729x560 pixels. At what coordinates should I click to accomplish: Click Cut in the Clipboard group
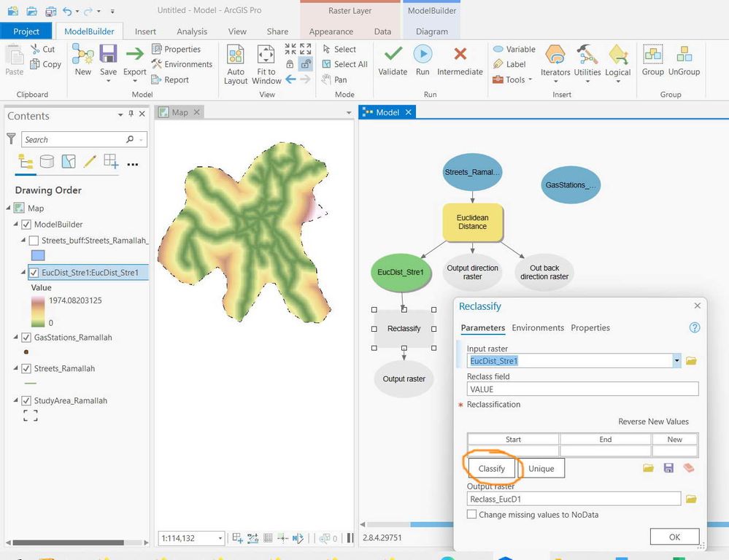[42, 49]
